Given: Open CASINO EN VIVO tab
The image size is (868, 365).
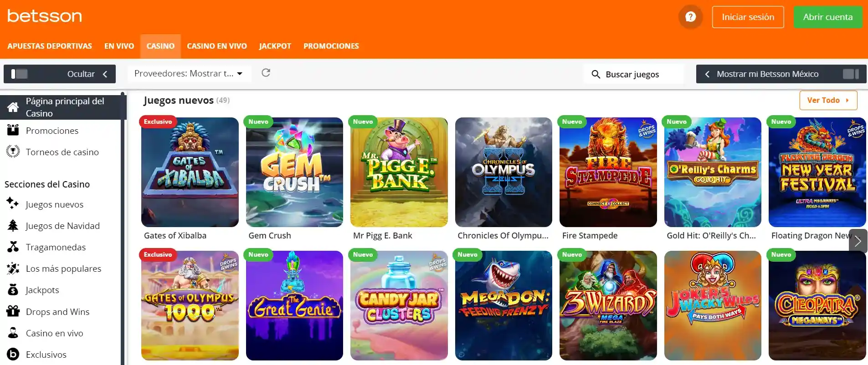Looking at the screenshot, I should click(217, 46).
